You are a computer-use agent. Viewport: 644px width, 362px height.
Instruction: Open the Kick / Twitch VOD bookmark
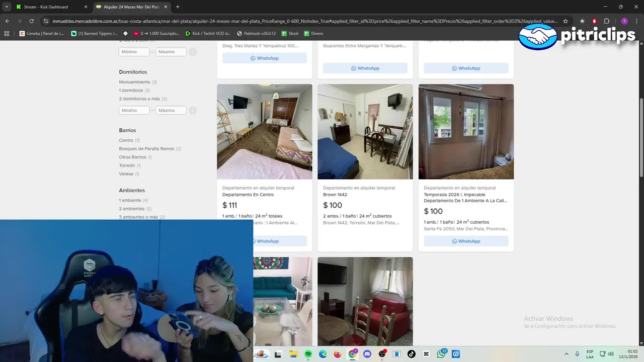[x=208, y=33]
